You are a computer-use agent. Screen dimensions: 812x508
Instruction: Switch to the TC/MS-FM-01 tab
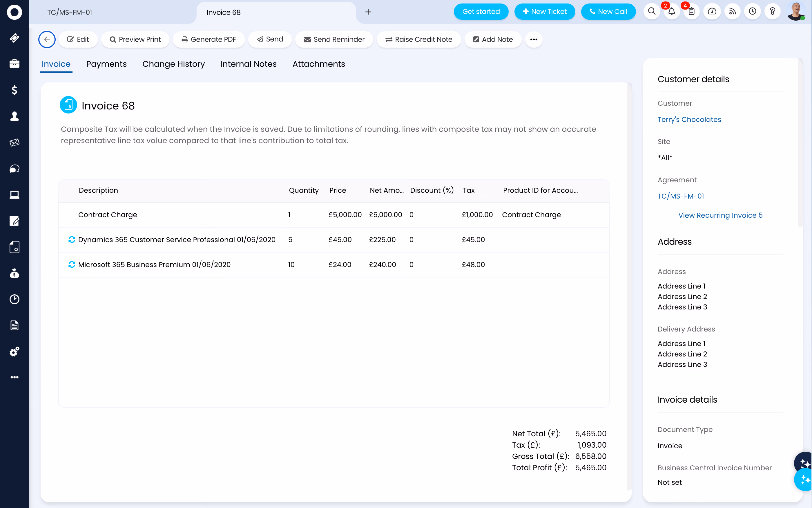coord(70,12)
